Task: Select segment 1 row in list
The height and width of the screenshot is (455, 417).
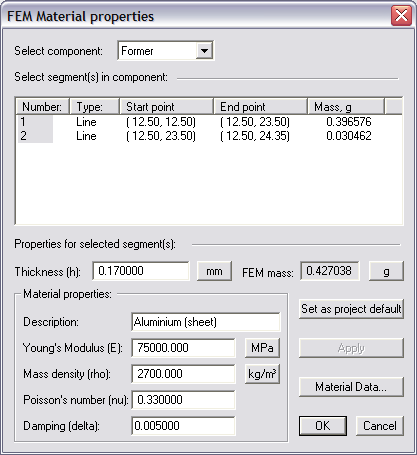Action: [x=209, y=122]
